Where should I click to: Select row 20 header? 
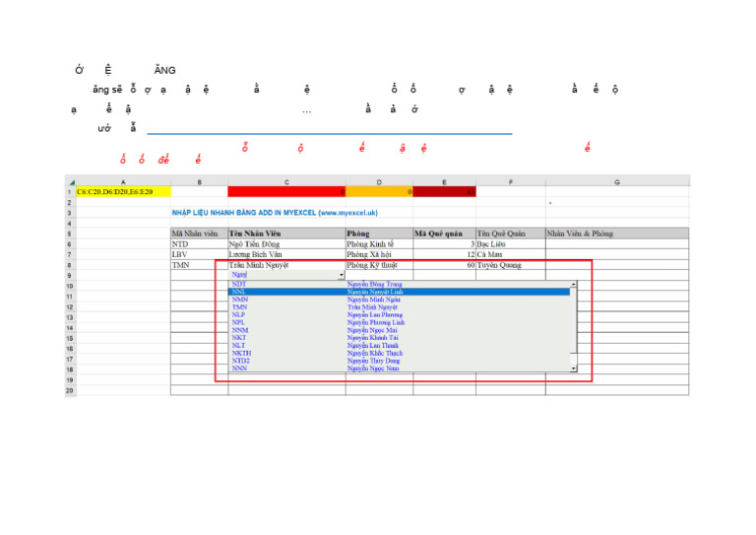(x=71, y=391)
